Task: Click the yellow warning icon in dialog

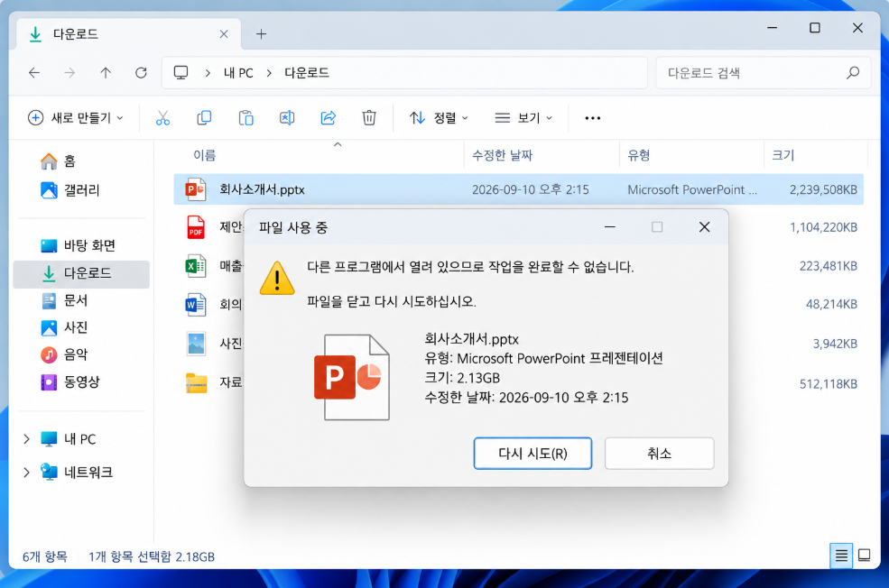Action: [277, 278]
